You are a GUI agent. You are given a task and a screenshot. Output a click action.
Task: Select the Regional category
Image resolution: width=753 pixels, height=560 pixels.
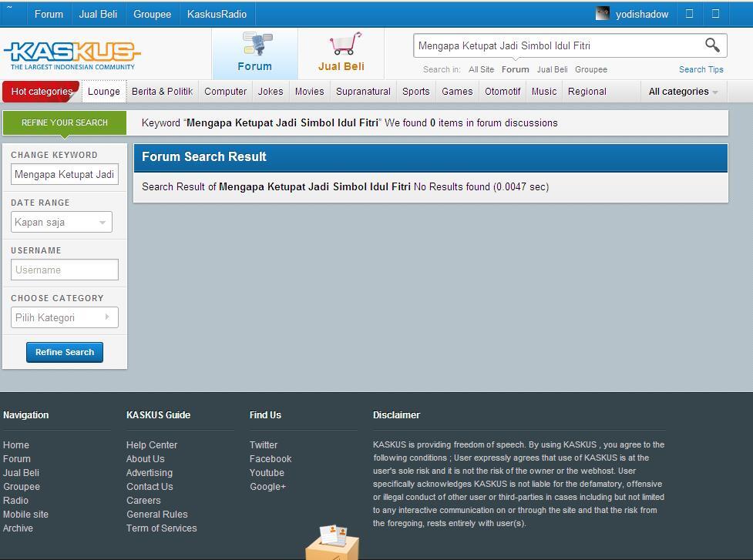tap(587, 91)
